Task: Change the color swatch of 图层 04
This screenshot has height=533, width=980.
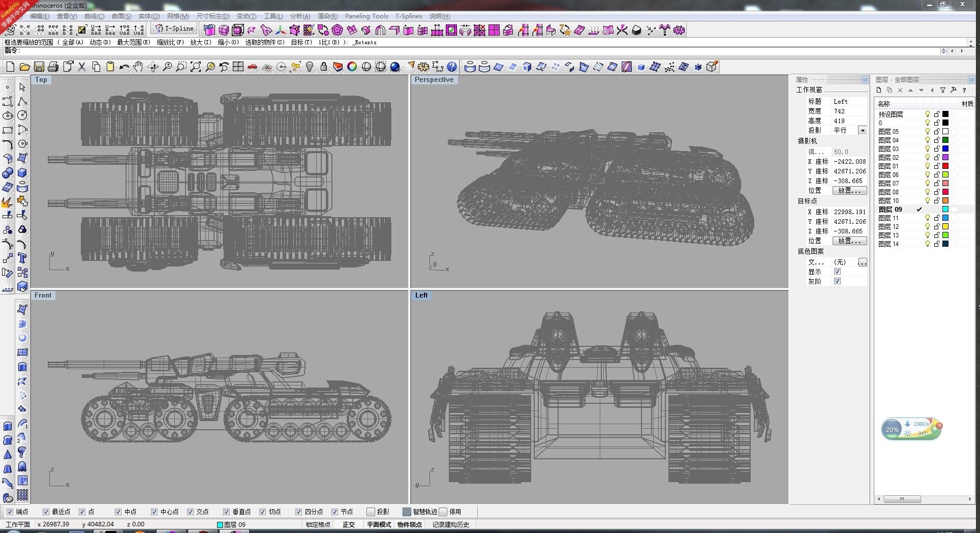Action: pos(945,140)
